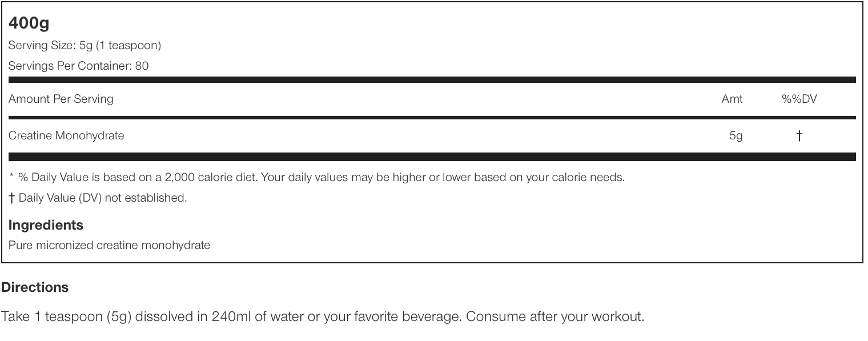Click the dagger symbol in the %%DV column
The image size is (868, 341).
(x=799, y=135)
